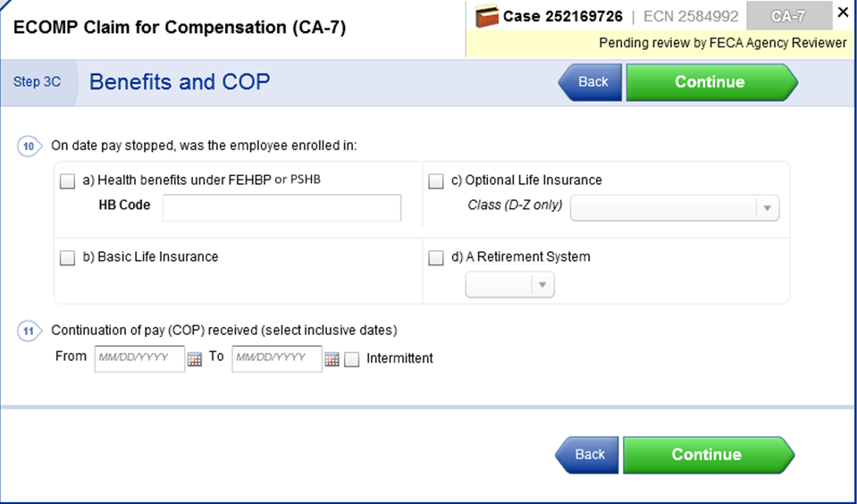This screenshot has width=857, height=504.
Task: Check Health benefits under FEHBP checkbox
Action: tap(67, 181)
